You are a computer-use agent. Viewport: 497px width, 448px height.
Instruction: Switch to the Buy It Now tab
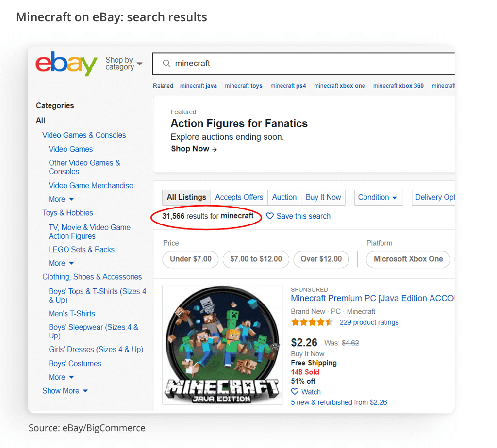coord(323,197)
